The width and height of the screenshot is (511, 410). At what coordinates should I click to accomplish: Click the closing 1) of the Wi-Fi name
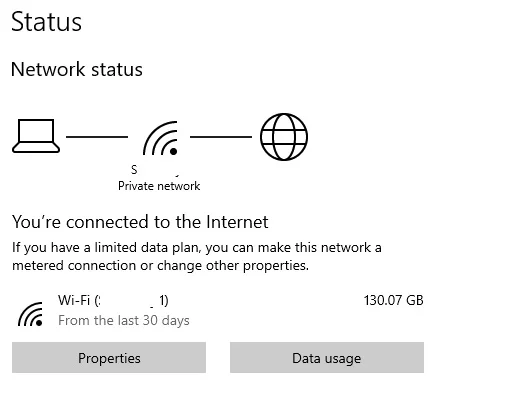pyautogui.click(x=164, y=300)
